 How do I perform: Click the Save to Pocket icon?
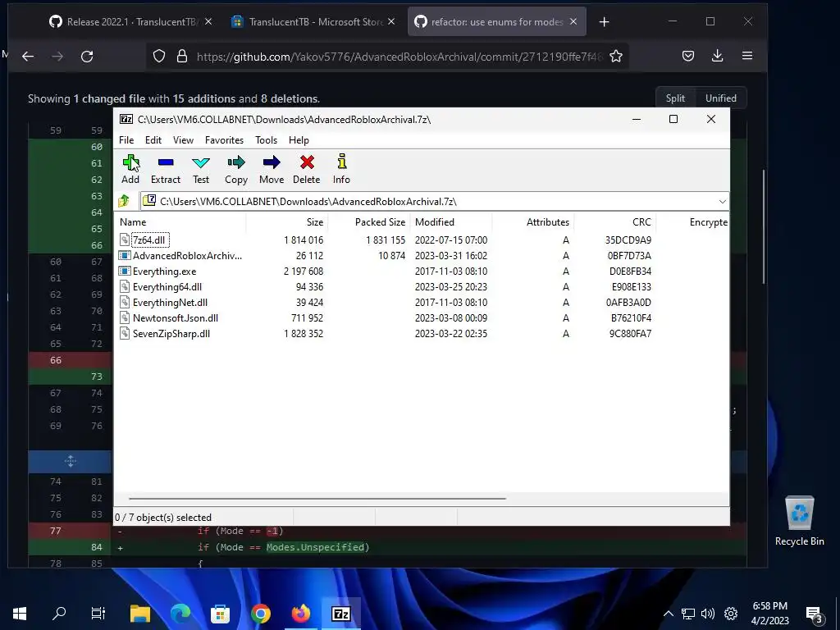(x=688, y=56)
